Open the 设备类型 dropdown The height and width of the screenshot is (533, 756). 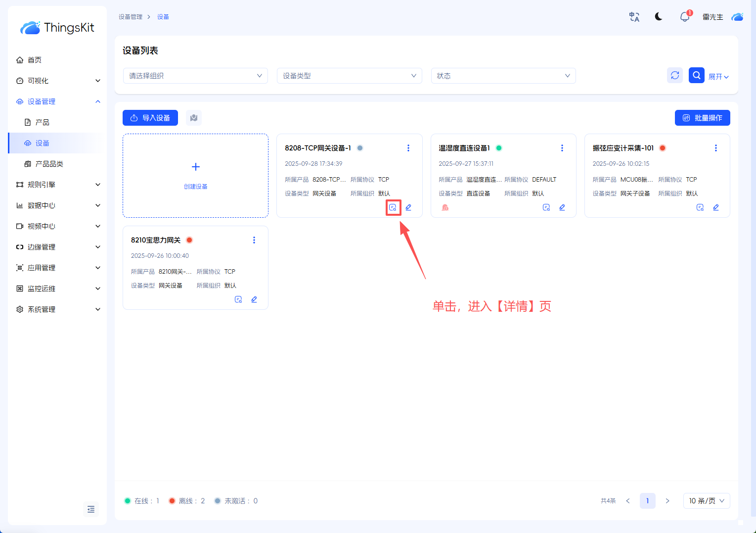coord(349,76)
